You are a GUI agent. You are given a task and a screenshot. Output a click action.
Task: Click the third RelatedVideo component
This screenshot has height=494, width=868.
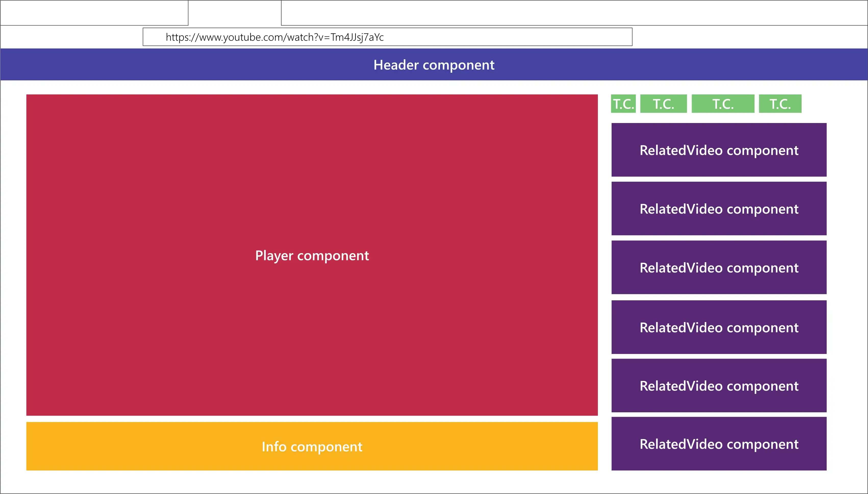click(719, 268)
